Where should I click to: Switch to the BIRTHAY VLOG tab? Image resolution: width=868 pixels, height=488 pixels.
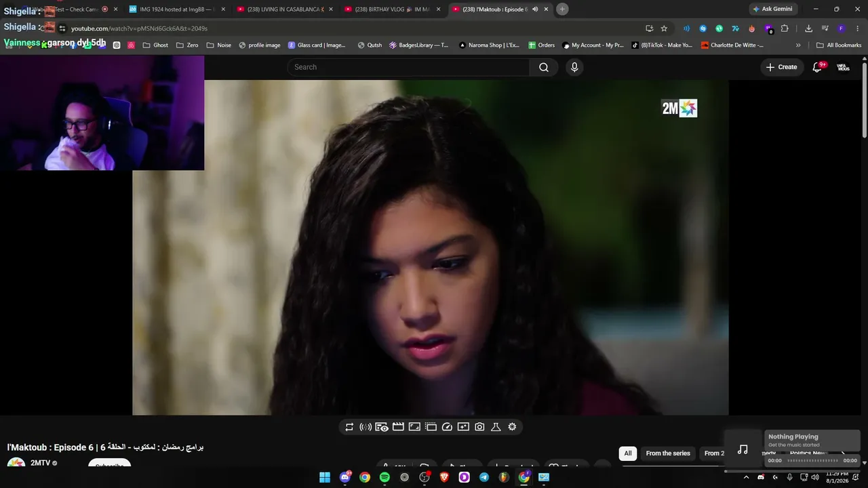point(392,9)
